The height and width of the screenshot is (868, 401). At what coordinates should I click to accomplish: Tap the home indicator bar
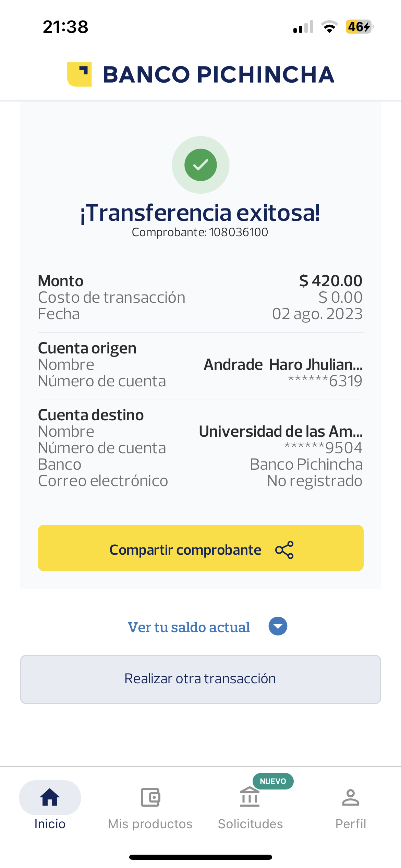tap(200, 857)
